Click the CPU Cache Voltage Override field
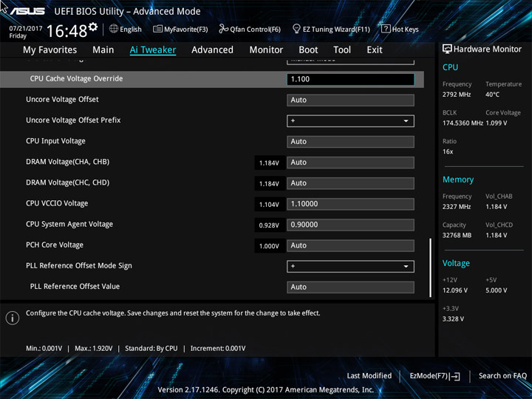 pos(350,79)
